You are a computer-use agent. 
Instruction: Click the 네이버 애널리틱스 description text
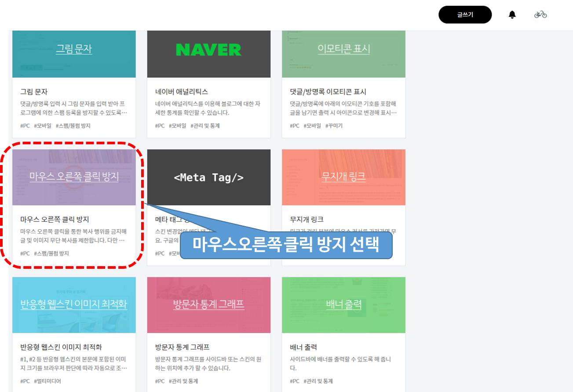coord(208,108)
